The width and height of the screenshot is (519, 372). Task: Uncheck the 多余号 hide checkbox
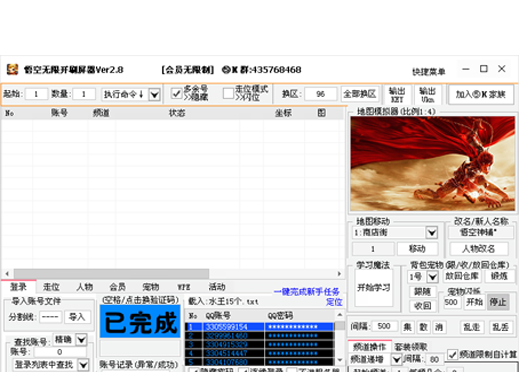[176, 94]
